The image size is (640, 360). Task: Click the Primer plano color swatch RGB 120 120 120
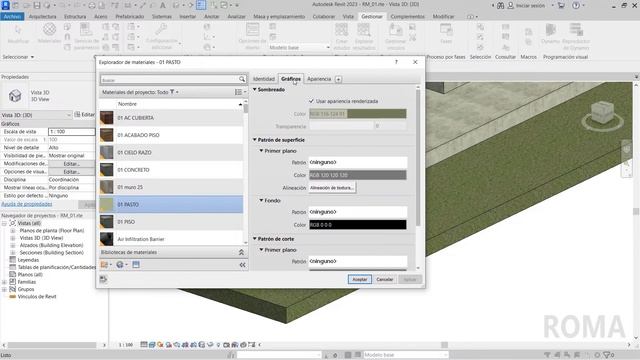[358, 175]
